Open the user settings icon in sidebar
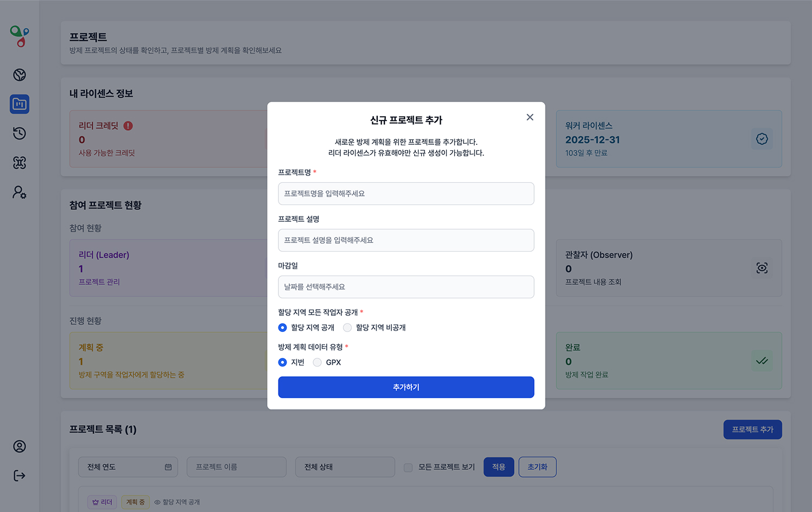The height and width of the screenshot is (512, 812). [x=20, y=192]
